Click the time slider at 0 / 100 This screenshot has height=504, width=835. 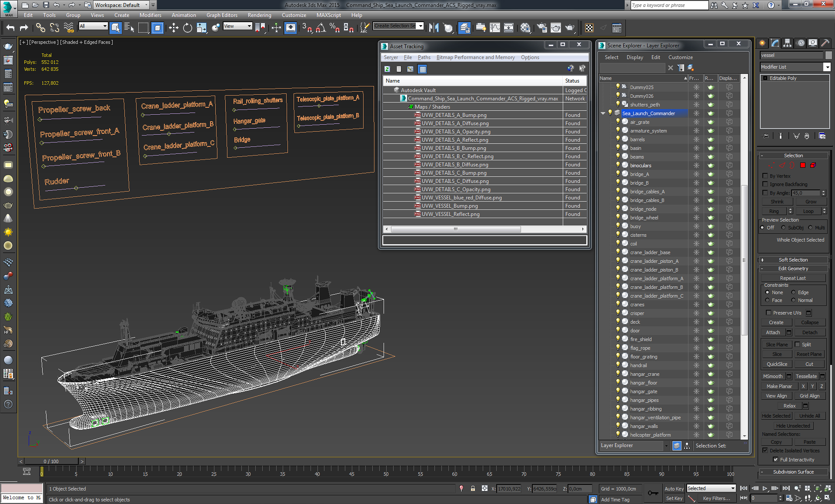pos(51,461)
